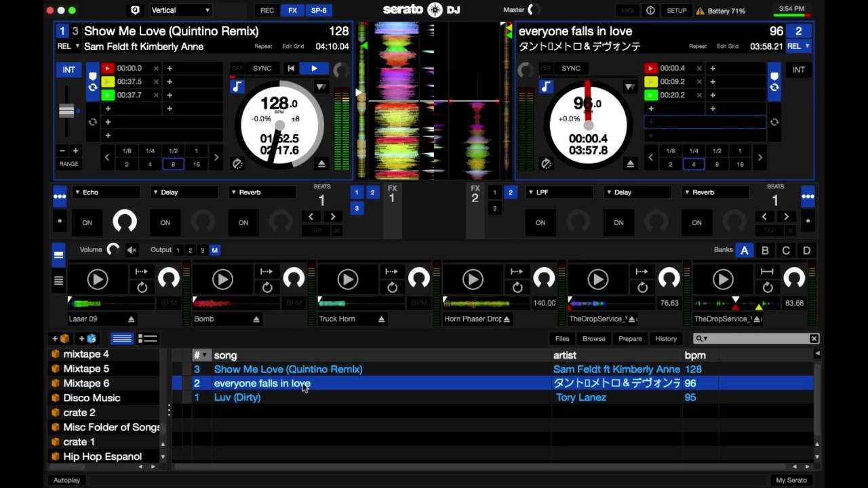Click the library search field

point(756,338)
